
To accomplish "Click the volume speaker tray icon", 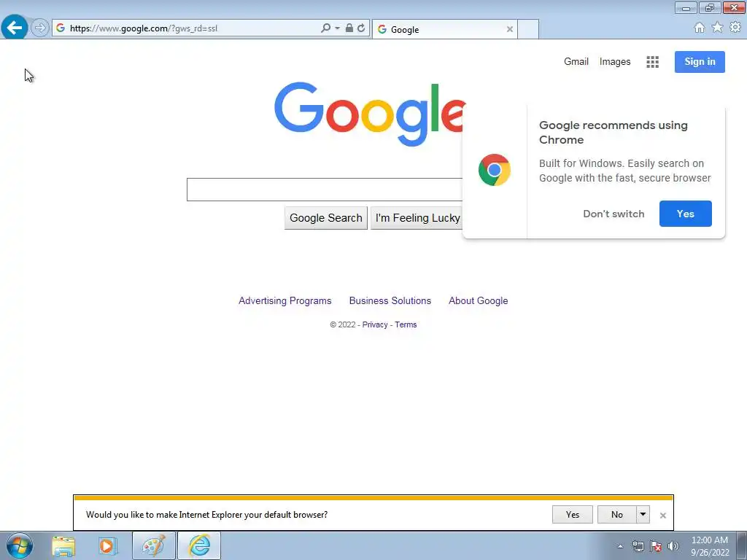I will pos(673,546).
